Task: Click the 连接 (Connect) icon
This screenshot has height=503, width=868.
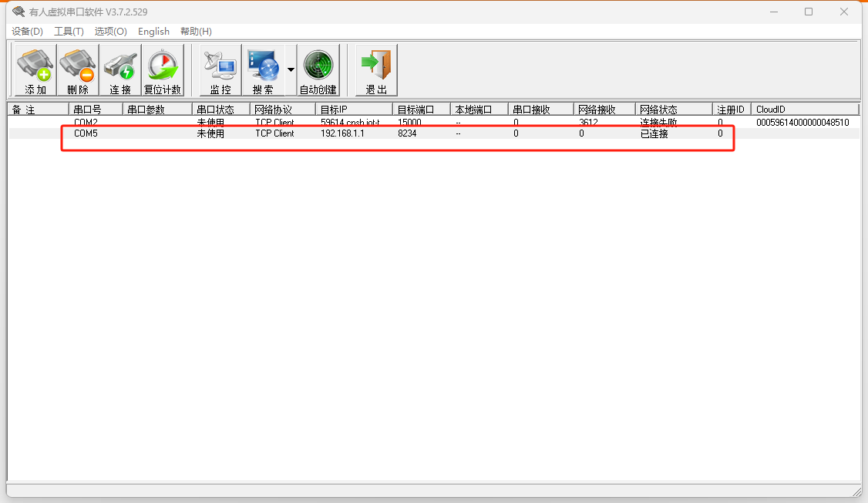Action: click(120, 70)
